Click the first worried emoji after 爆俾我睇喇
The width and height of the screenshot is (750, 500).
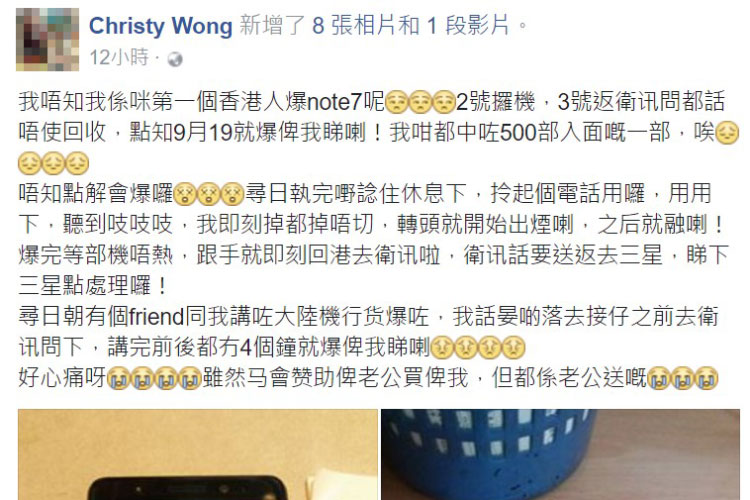pyautogui.click(x=442, y=348)
